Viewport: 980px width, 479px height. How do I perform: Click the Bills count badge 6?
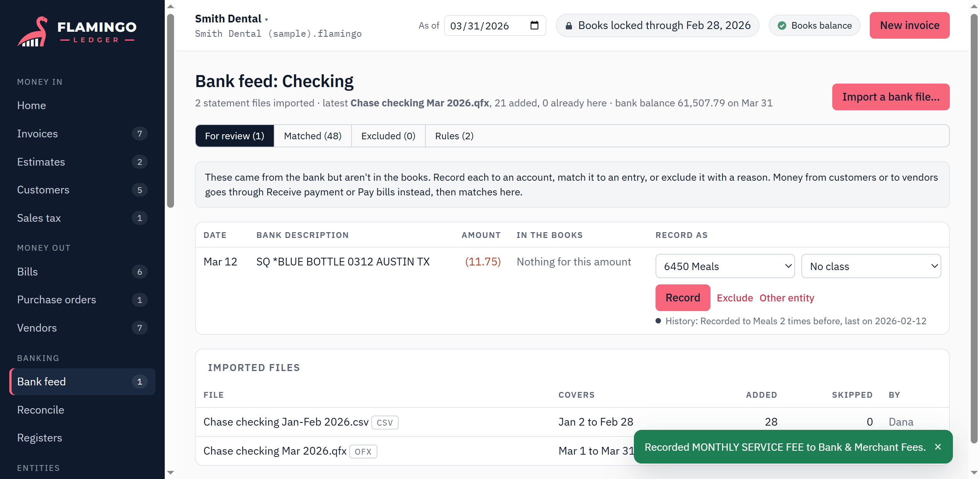point(140,272)
